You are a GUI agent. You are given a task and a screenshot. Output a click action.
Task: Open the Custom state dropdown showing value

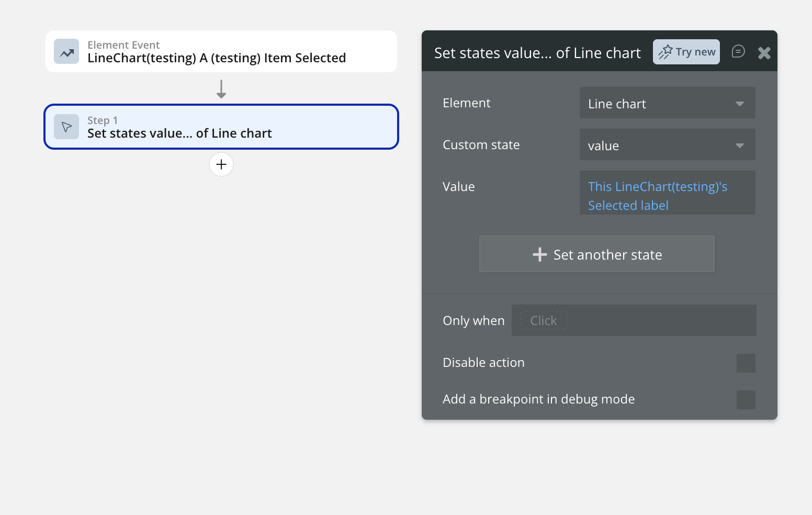(x=668, y=144)
